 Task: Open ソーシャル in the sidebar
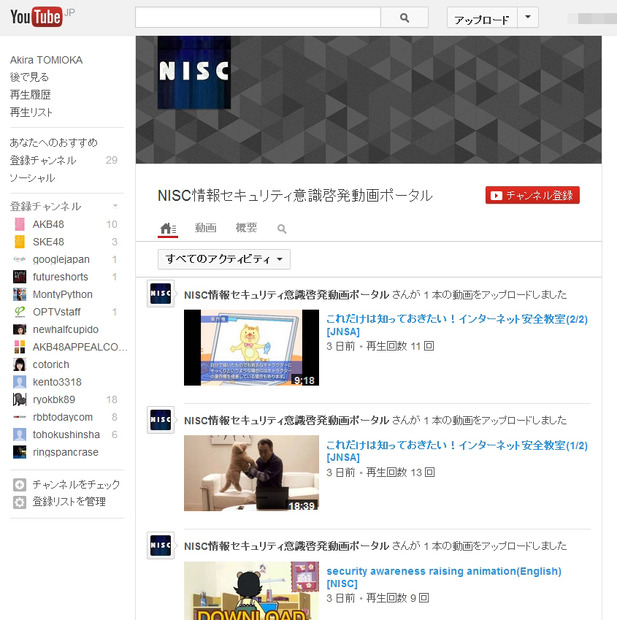32,178
